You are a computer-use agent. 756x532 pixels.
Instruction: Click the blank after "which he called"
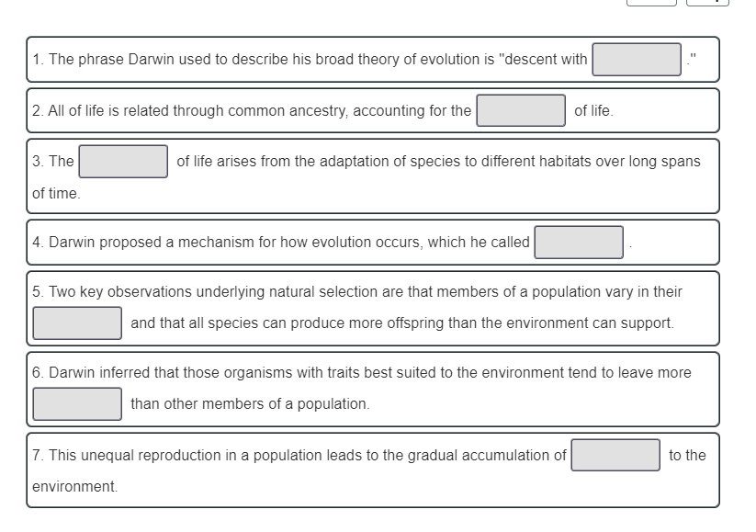579,243
